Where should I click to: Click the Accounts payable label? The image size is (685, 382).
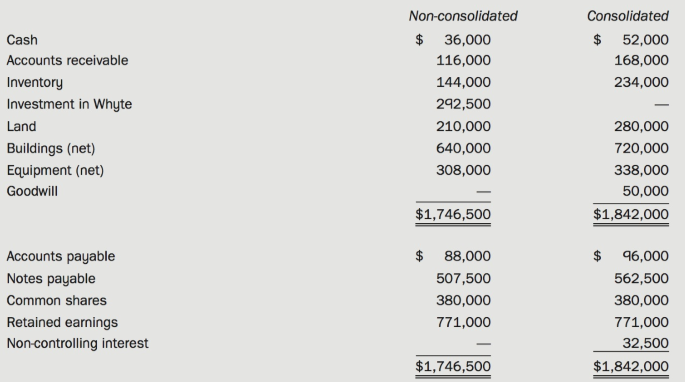[x=61, y=257]
